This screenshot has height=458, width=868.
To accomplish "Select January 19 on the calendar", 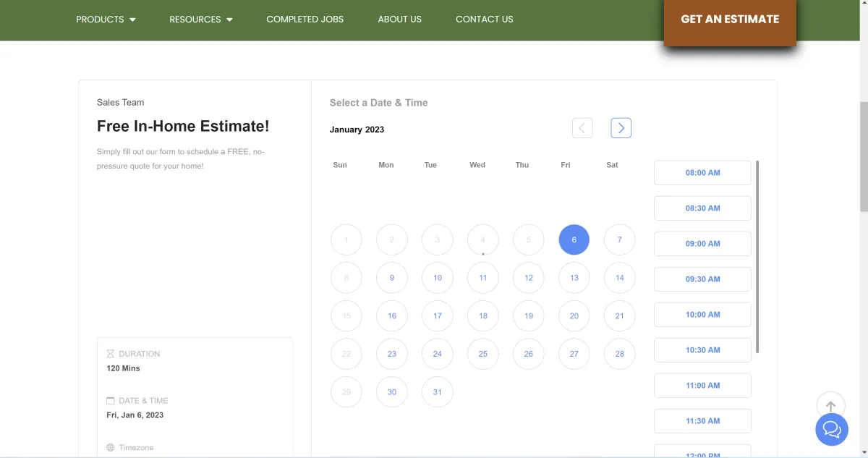I will click(x=529, y=316).
